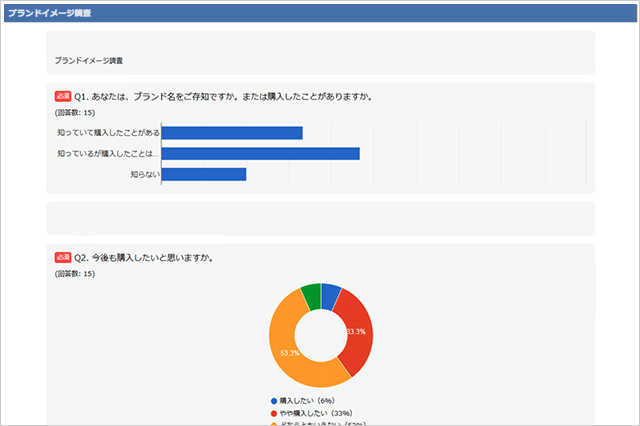640x426 pixels.
Task: Click the red legend dot for やや購入したい
Action: pos(274,414)
